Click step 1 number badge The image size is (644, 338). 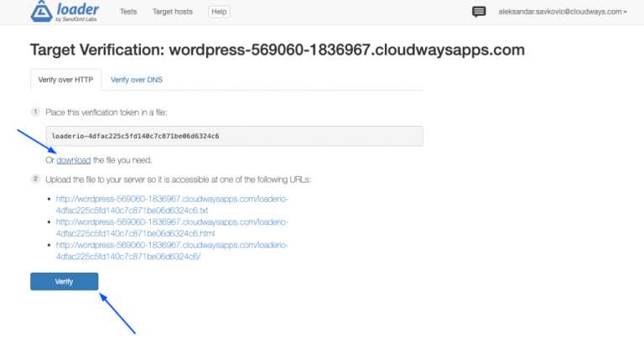pos(35,112)
